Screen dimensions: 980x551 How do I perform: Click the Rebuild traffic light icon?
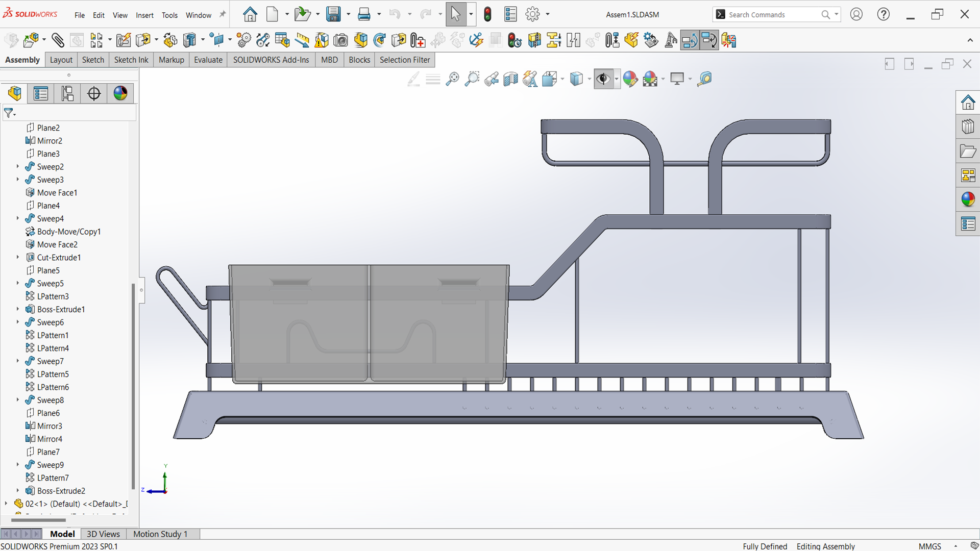(487, 14)
